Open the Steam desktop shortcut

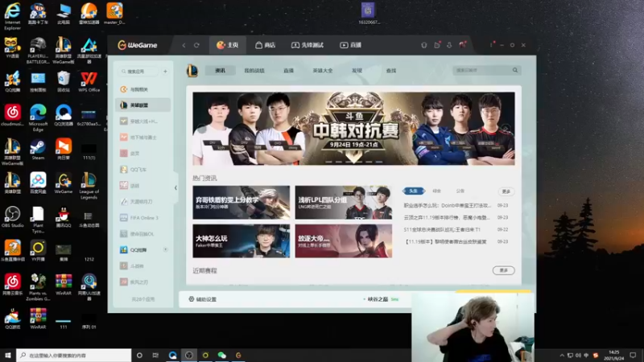[x=38, y=150]
